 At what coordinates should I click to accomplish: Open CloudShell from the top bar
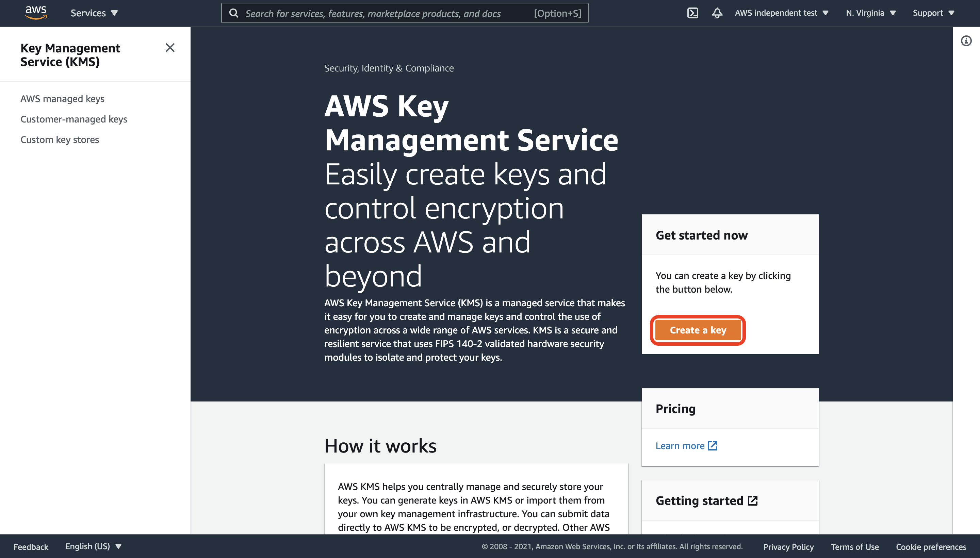[x=693, y=13]
